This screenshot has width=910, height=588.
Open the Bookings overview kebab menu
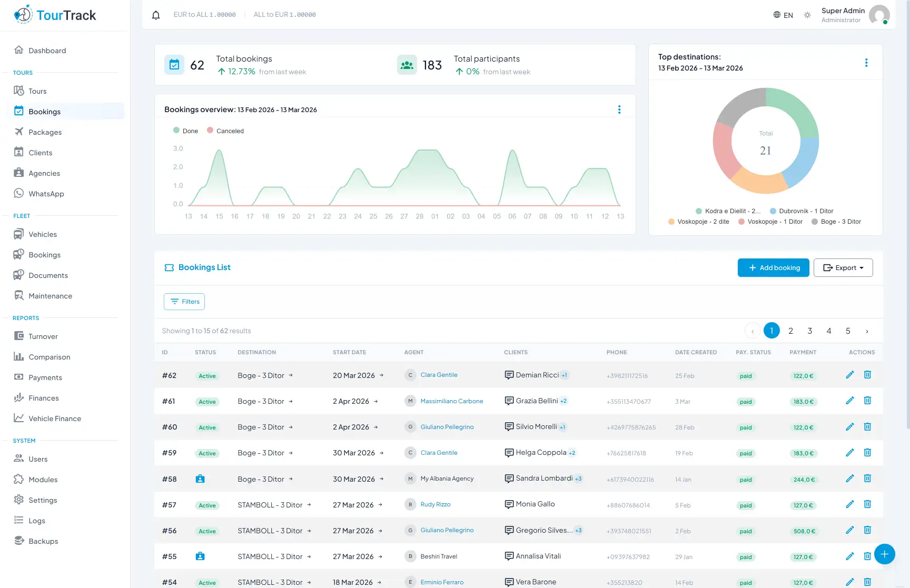point(619,109)
